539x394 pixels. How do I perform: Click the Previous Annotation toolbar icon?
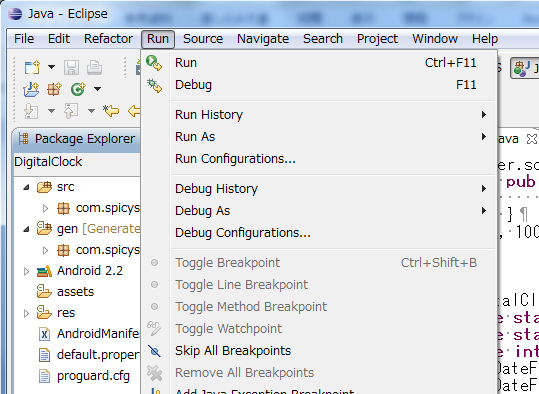coord(71,111)
